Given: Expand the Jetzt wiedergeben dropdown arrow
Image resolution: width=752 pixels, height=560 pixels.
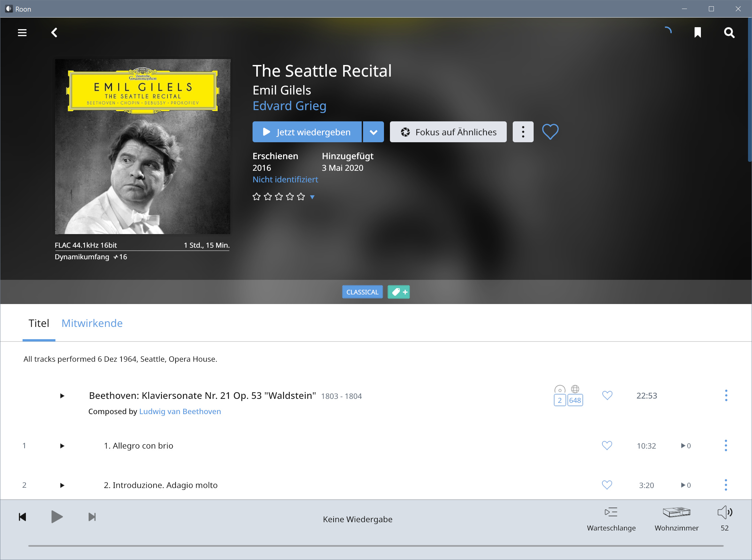Looking at the screenshot, I should tap(373, 132).
